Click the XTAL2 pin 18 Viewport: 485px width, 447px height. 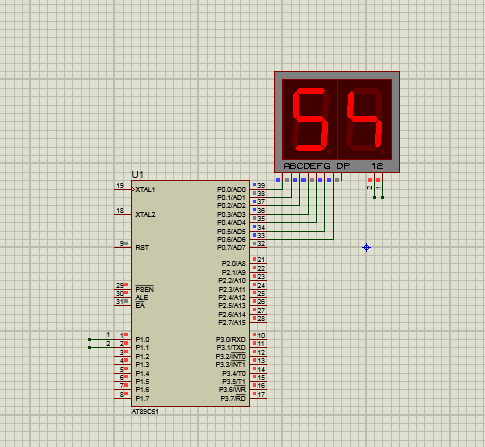coord(123,214)
